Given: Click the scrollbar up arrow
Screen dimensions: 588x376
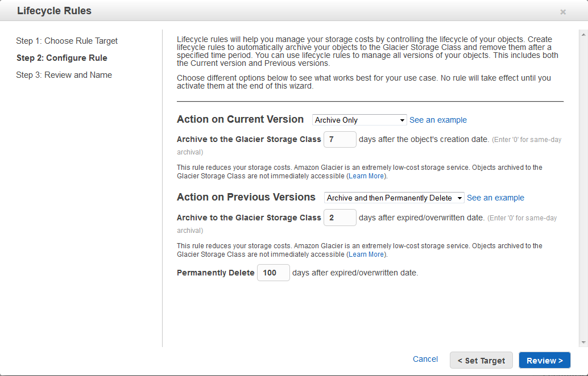Looking at the screenshot, I should click(x=583, y=34).
